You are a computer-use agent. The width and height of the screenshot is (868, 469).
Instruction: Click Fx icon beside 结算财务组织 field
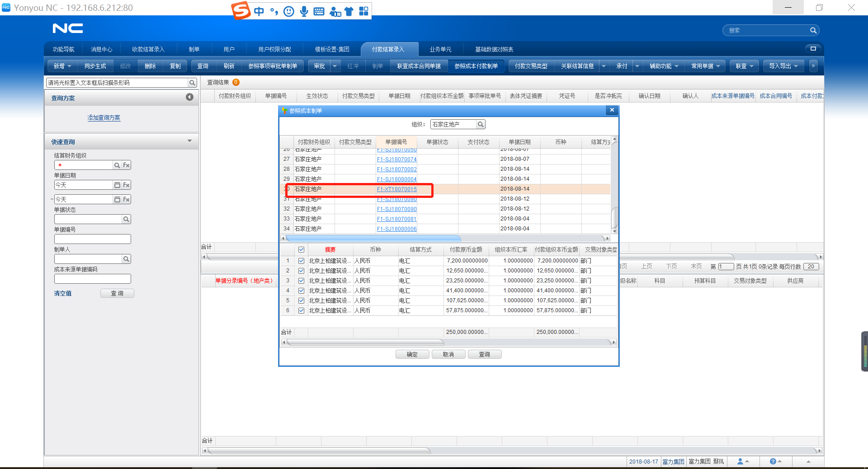pos(127,165)
